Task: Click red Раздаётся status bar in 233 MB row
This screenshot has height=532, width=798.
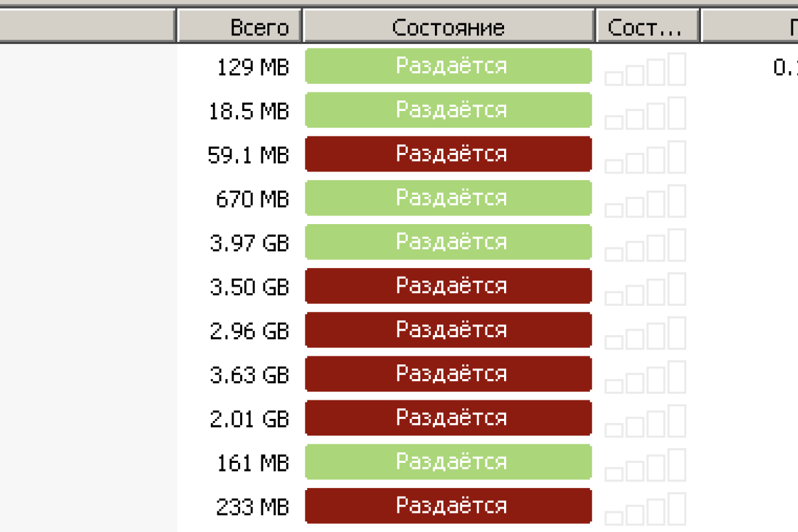Action: (x=448, y=505)
